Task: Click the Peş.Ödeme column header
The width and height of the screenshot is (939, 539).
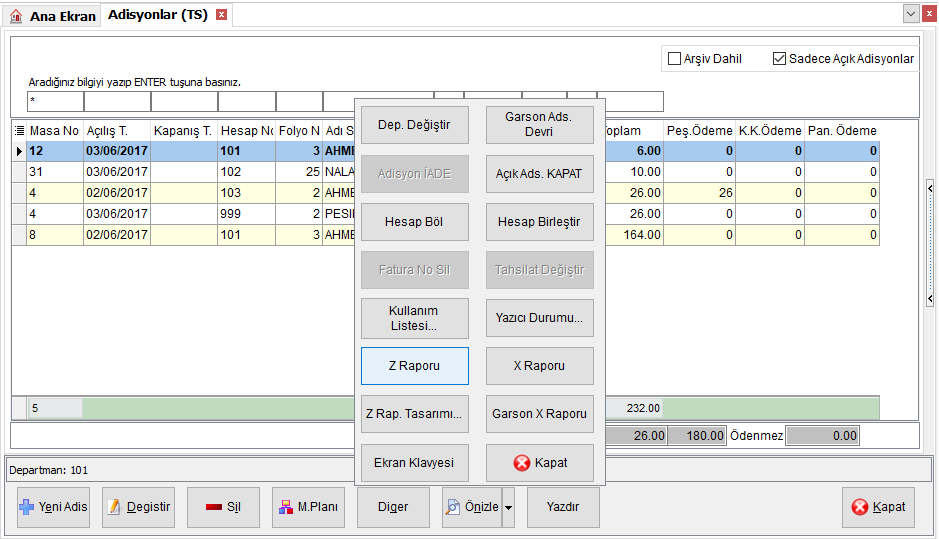Action: (x=699, y=131)
